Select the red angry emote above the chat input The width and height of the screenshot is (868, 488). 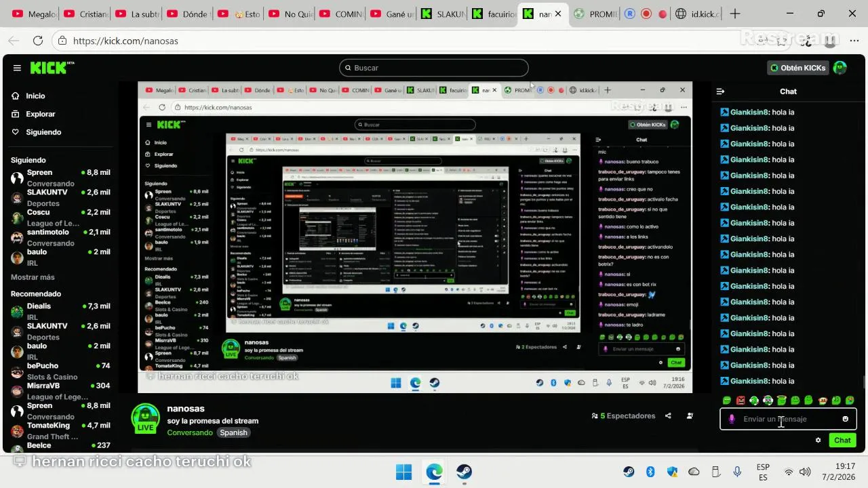741,401
